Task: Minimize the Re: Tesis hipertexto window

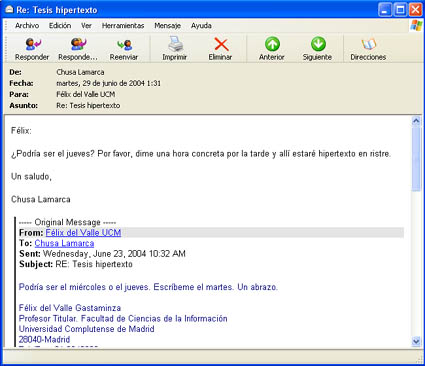Action: point(385,10)
